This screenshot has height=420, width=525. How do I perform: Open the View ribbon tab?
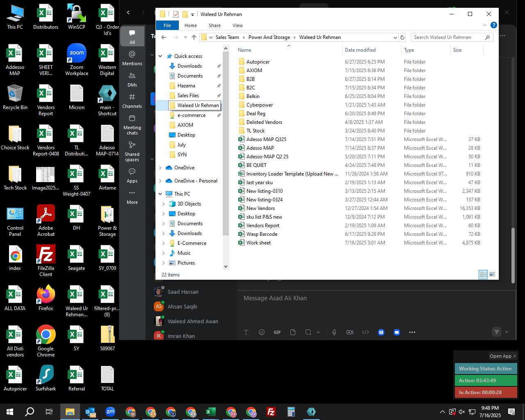tap(237, 25)
